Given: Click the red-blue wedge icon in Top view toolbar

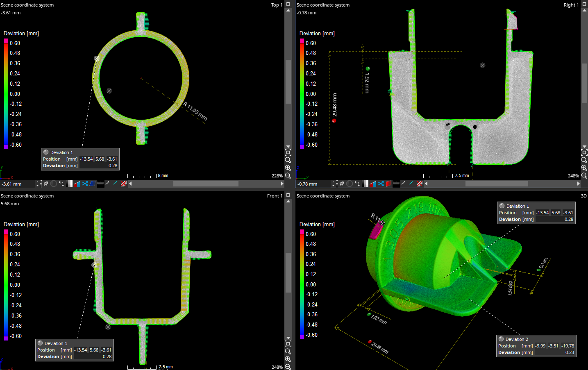Looking at the screenshot, I should tap(77, 184).
